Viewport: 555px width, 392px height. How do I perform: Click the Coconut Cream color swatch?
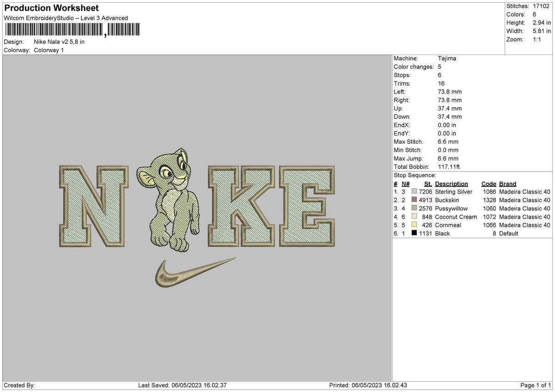click(x=414, y=217)
